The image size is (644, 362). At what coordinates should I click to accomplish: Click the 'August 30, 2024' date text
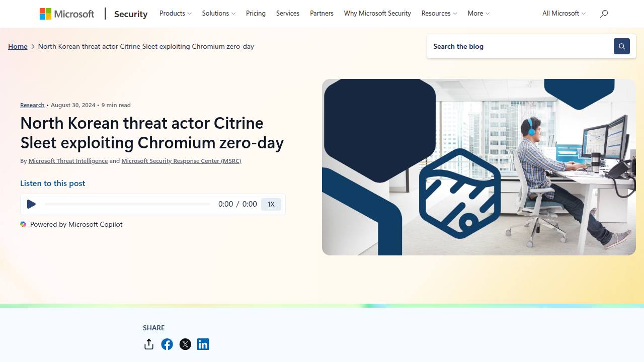73,105
